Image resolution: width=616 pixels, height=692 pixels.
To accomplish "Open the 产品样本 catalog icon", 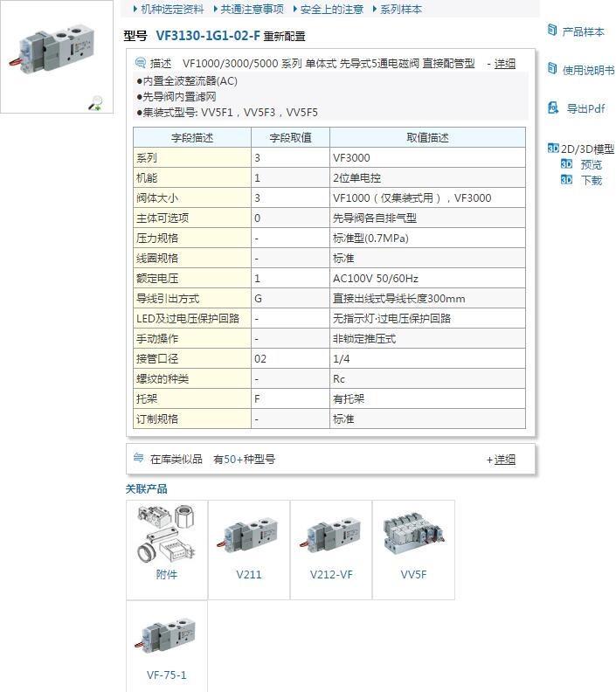I will (x=552, y=31).
